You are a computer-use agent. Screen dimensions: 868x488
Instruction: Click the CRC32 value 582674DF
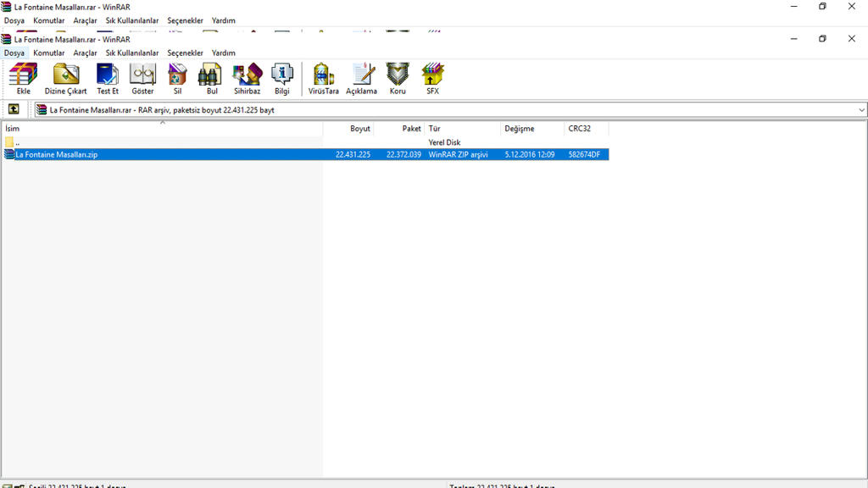584,154
